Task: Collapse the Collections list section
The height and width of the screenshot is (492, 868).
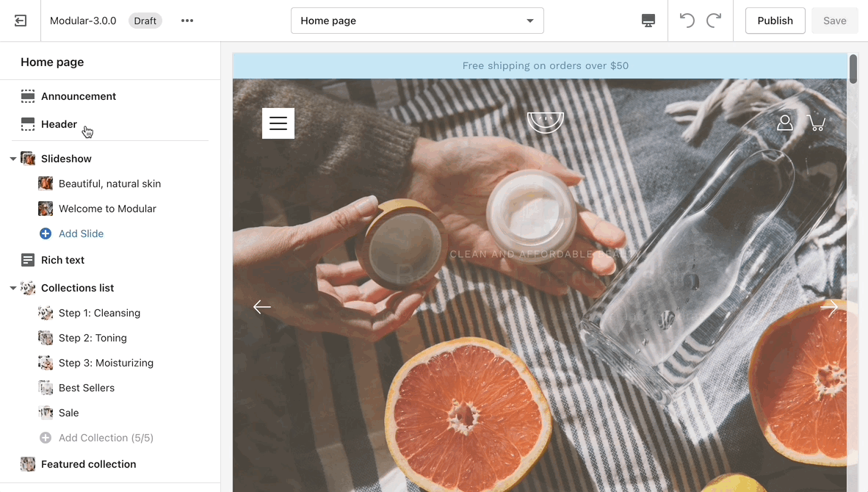Action: coord(12,289)
